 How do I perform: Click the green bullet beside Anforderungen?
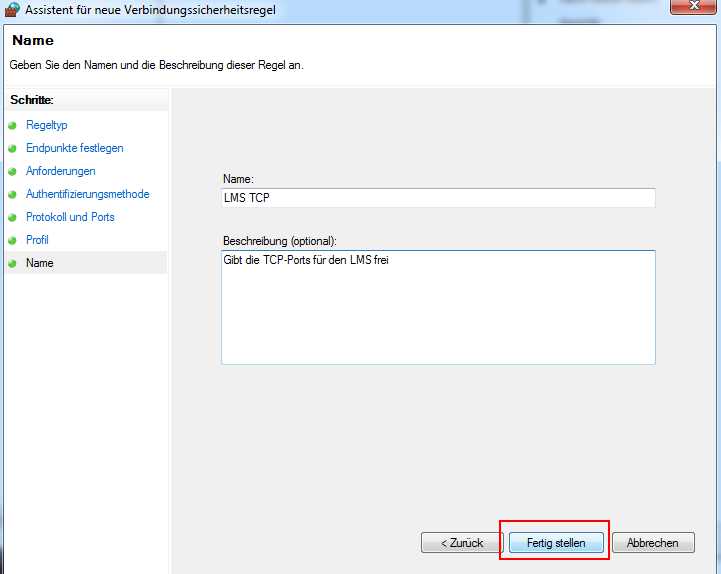(x=12, y=172)
